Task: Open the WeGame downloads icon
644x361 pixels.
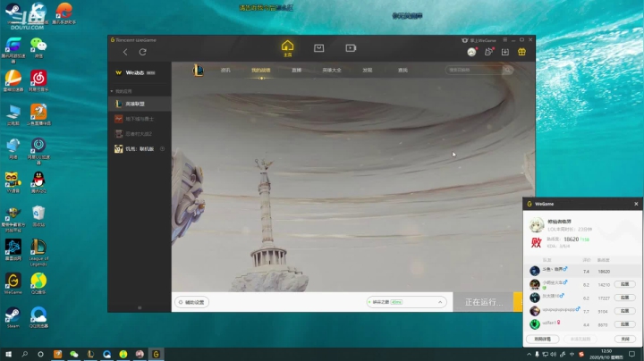Action: click(505, 52)
